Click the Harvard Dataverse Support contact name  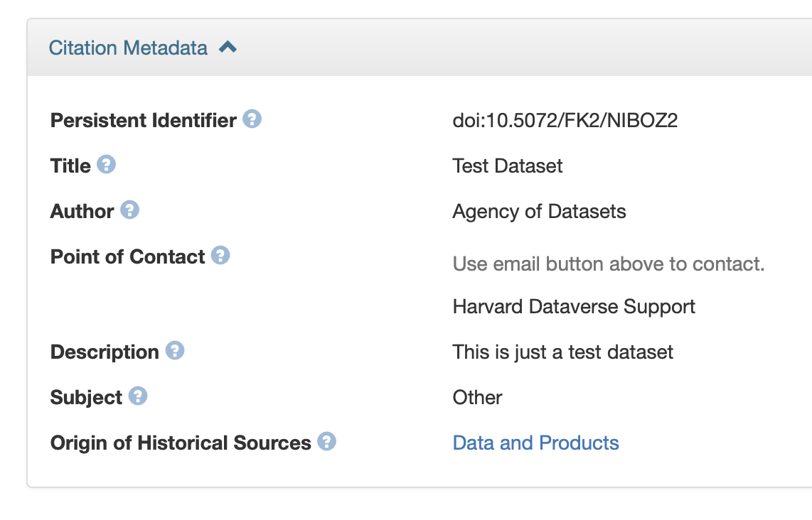point(573,306)
